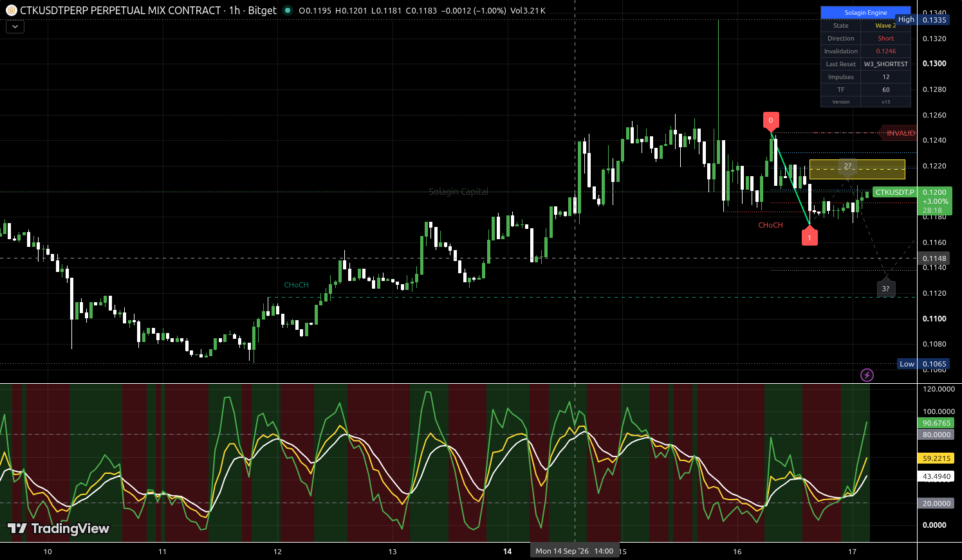Click date 12 on the time axis
962x560 pixels.
(x=277, y=552)
